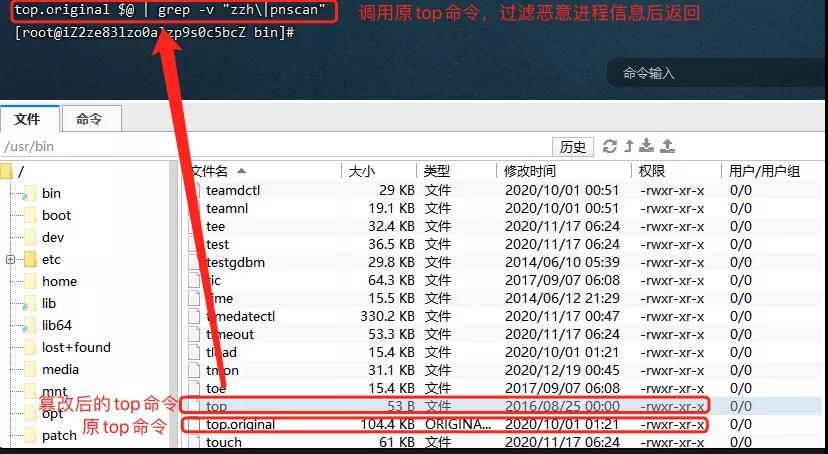The width and height of the screenshot is (828, 454).
Task: Sort files by the 大小 column header
Action: click(x=362, y=171)
